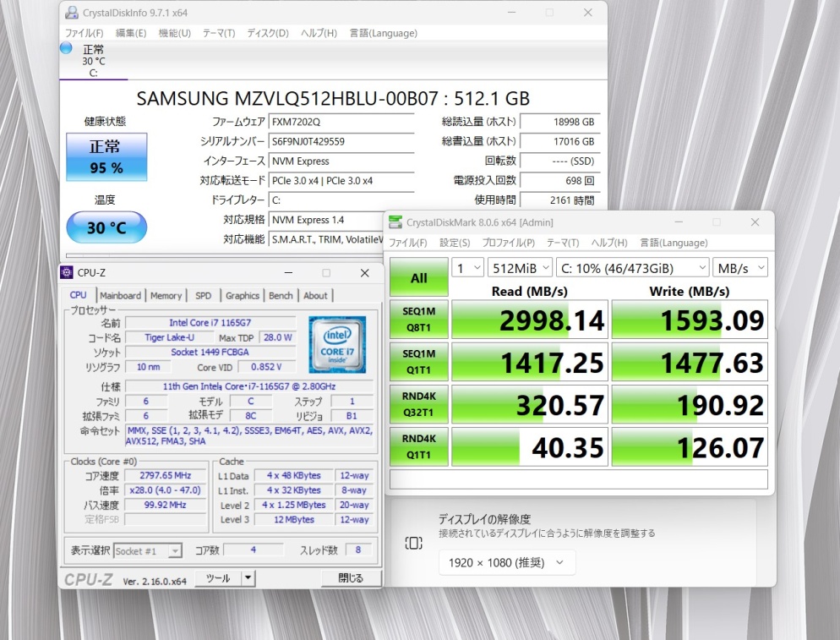Open ファイル(F) menu in CrystalDiskMark
Viewport: 840px width, 640px height.
point(407,243)
